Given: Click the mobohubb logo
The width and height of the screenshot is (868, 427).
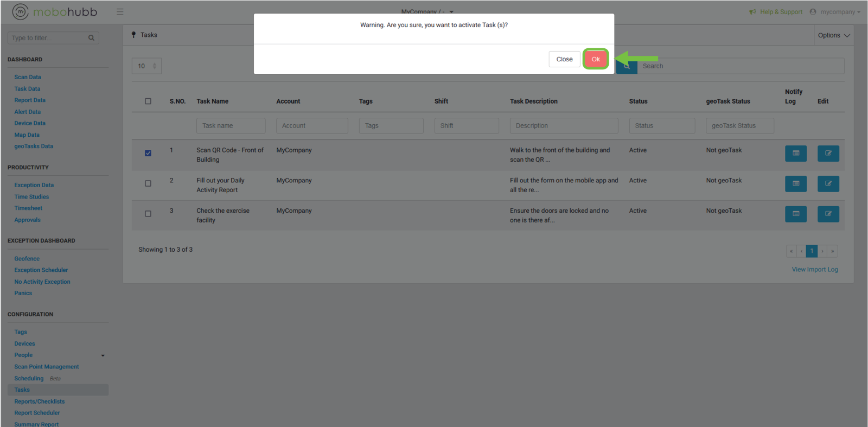Looking at the screenshot, I should [x=55, y=12].
